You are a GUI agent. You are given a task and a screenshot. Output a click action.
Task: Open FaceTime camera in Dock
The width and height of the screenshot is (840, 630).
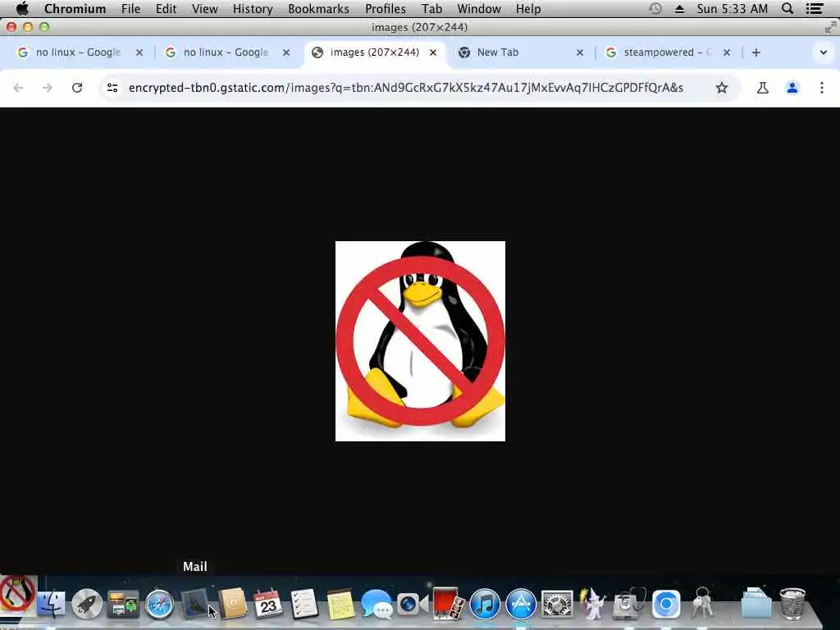coord(412,605)
